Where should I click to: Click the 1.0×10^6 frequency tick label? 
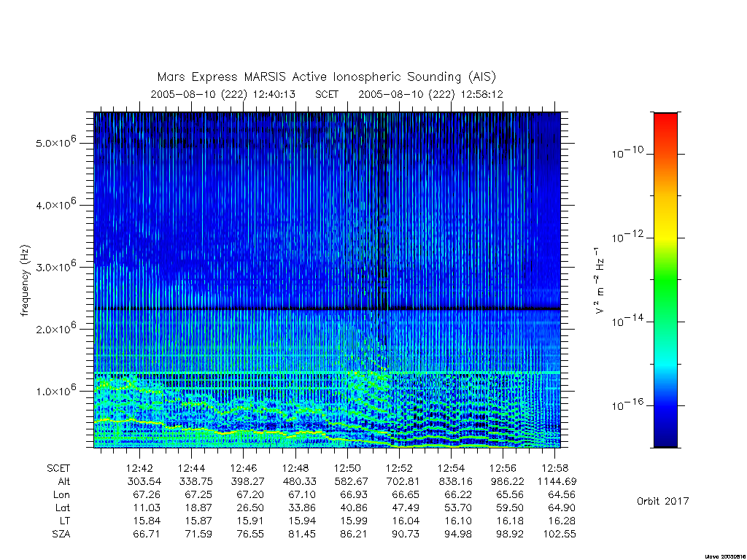coord(55,390)
